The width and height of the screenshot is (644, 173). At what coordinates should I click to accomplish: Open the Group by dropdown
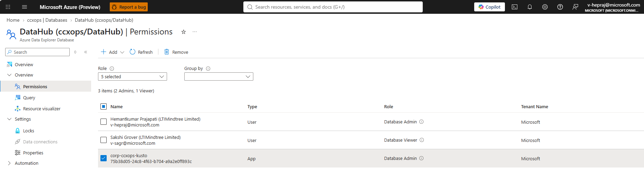pos(219,77)
